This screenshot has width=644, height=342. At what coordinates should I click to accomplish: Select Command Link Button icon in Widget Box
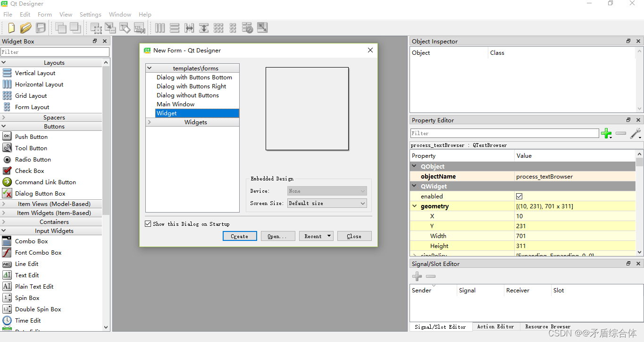click(7, 182)
